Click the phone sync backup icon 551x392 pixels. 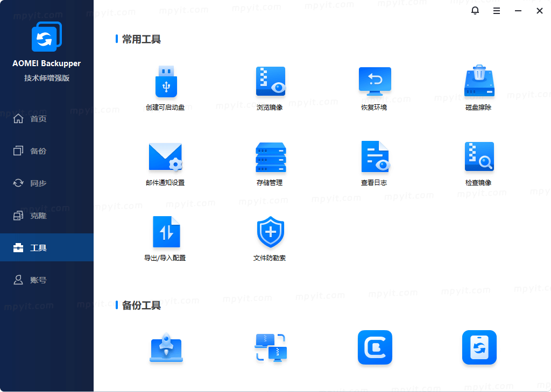(x=479, y=347)
